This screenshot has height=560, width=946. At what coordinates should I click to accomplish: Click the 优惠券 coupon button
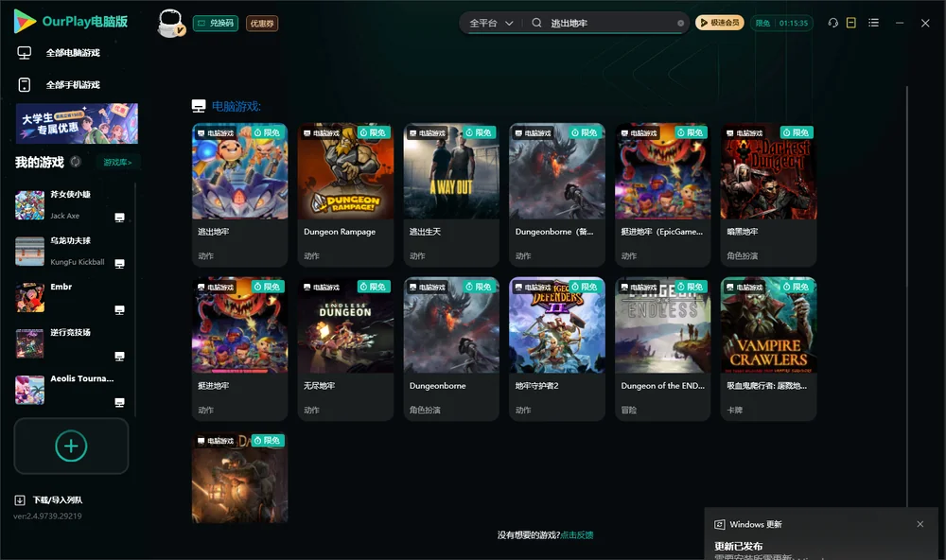point(262,23)
